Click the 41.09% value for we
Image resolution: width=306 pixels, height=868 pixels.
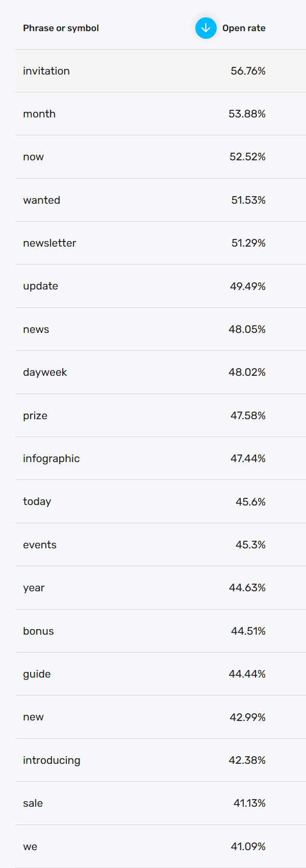pyautogui.click(x=248, y=847)
